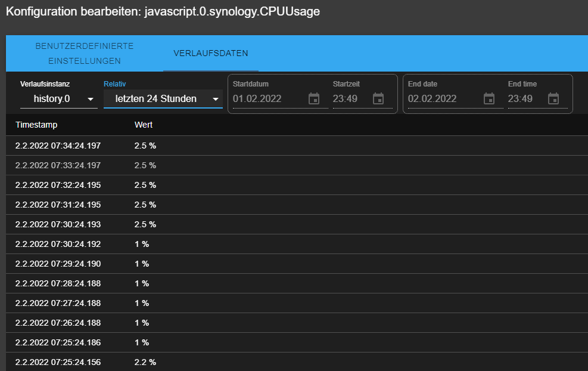Screen dimensions: 588x371
Task: Open the Startzeit time picker icon
Action: pyautogui.click(x=378, y=98)
